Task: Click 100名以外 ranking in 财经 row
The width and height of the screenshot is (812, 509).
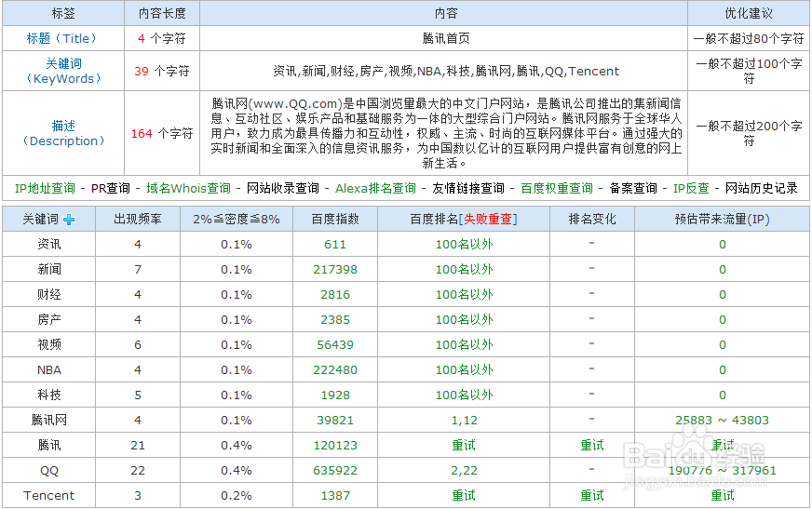Action: point(464,295)
